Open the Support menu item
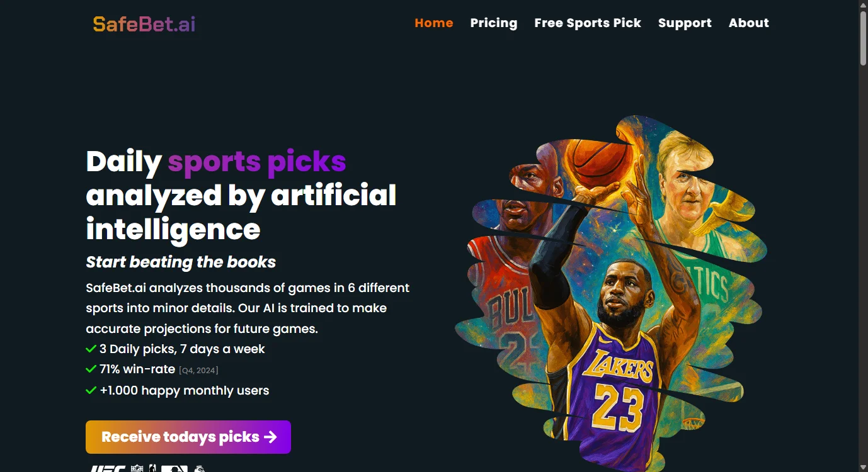 (684, 23)
